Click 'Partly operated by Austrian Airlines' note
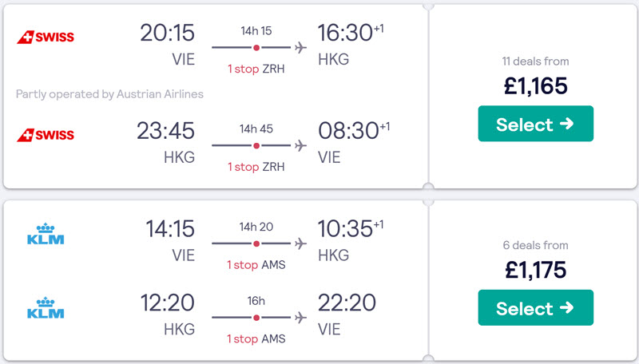 (x=109, y=94)
